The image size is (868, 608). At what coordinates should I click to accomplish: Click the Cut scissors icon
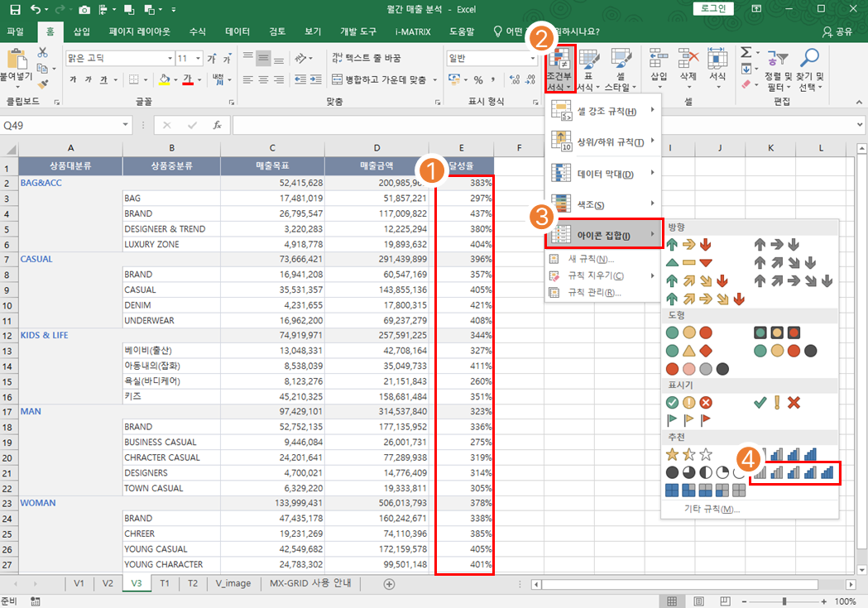42,52
